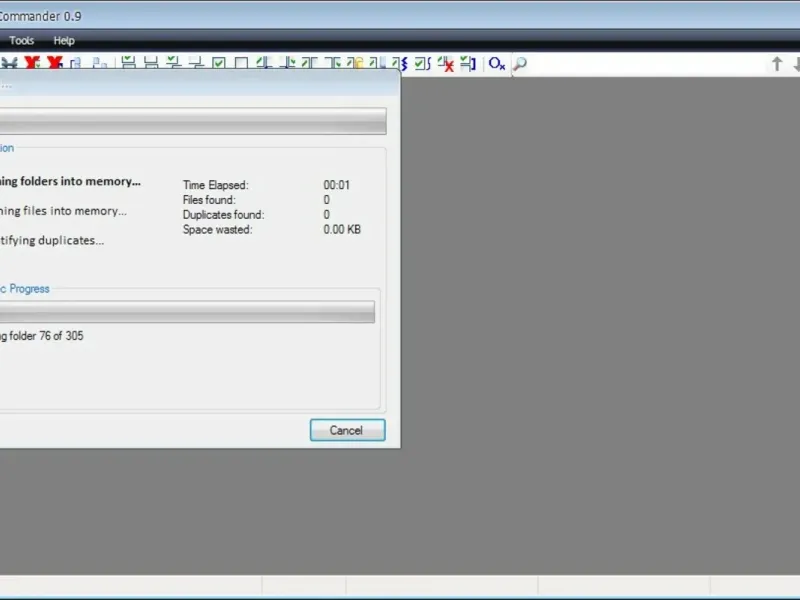
Task: Cancel the duplicate scan
Action: 347,430
